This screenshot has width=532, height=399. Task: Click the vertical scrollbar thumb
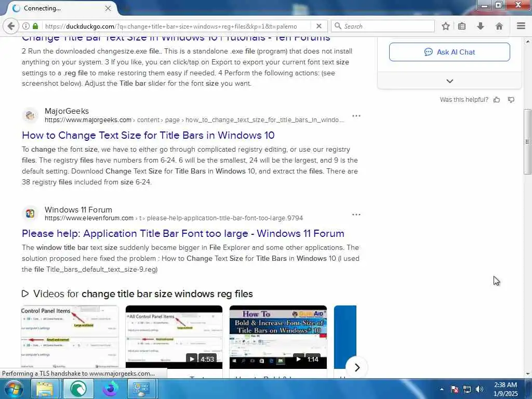(527, 142)
